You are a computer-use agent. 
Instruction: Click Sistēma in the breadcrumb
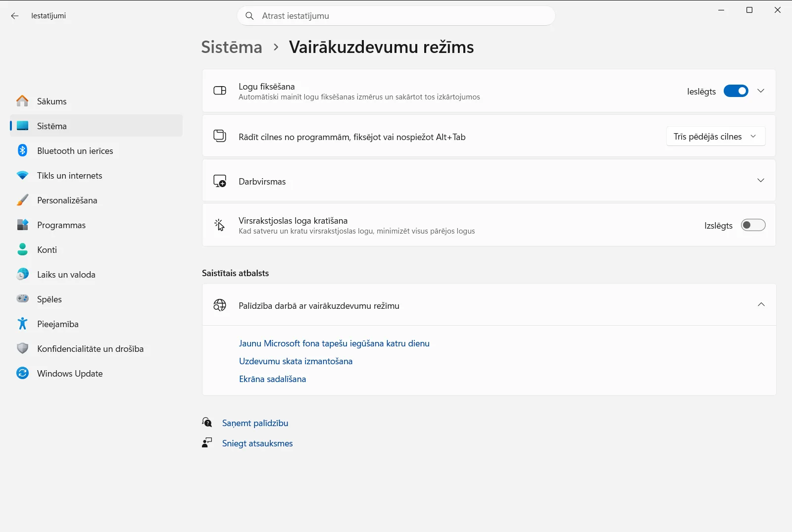(232, 47)
